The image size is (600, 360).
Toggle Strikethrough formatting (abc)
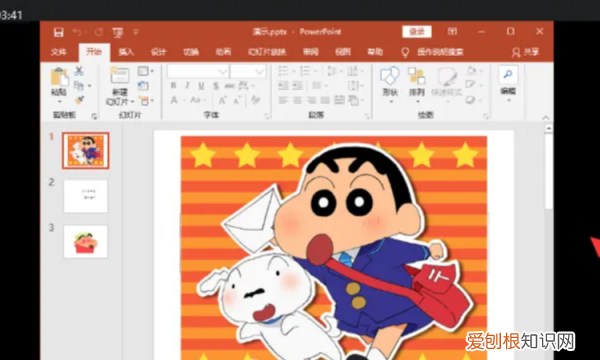[x=230, y=86]
